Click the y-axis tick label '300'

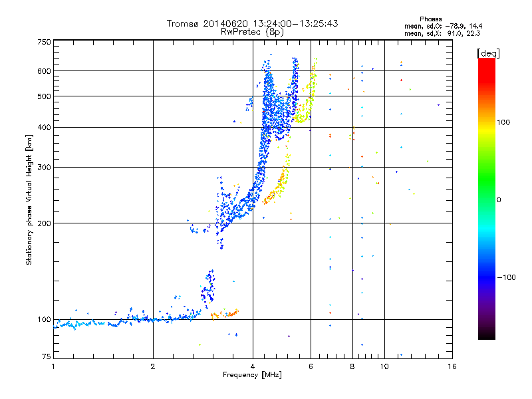pyautogui.click(x=44, y=167)
